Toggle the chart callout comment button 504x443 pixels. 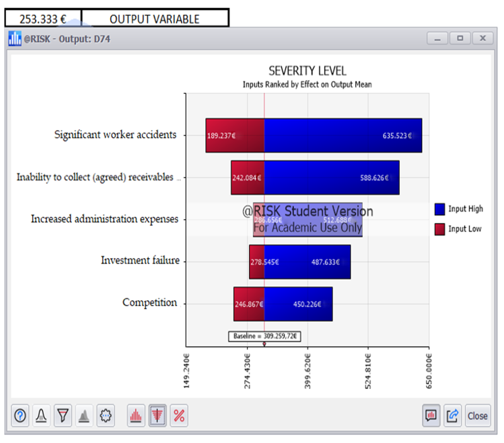click(431, 416)
